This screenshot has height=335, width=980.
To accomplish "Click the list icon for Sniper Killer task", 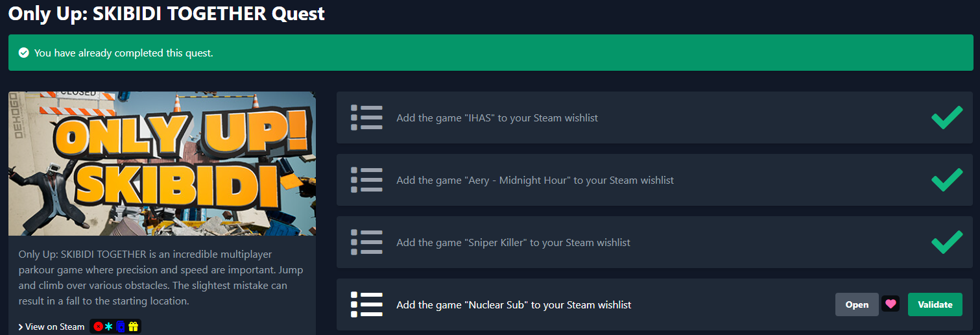I will [x=366, y=242].
